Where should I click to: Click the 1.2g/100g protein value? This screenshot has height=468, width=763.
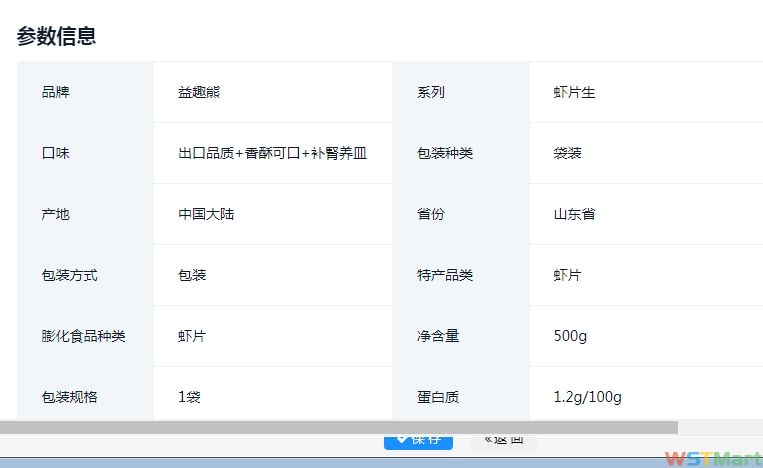coord(587,397)
